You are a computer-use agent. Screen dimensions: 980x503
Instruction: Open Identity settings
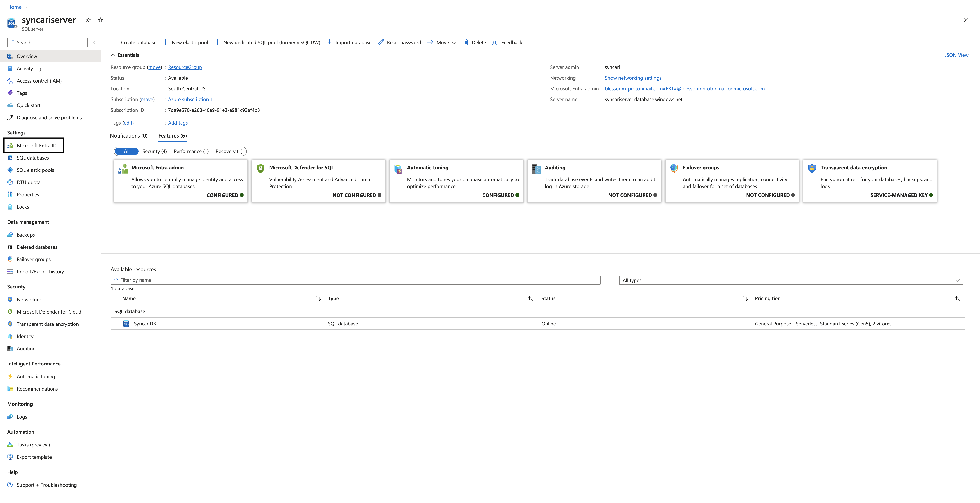25,336
